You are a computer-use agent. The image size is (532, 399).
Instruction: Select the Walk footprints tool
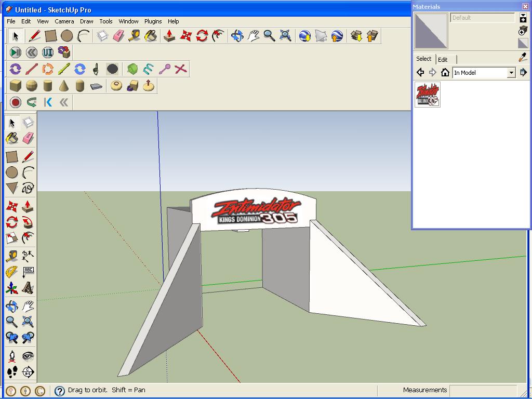pos(12,372)
